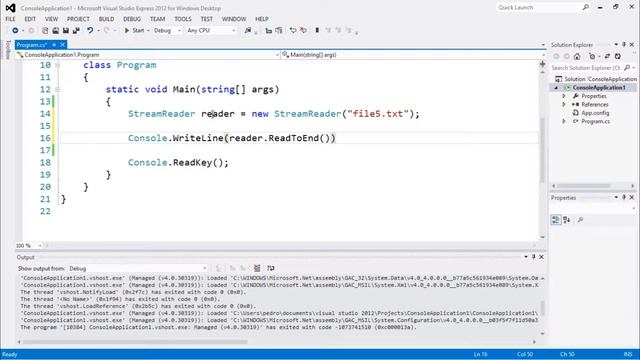Click "file5.txt" string in code line 14

(378, 114)
